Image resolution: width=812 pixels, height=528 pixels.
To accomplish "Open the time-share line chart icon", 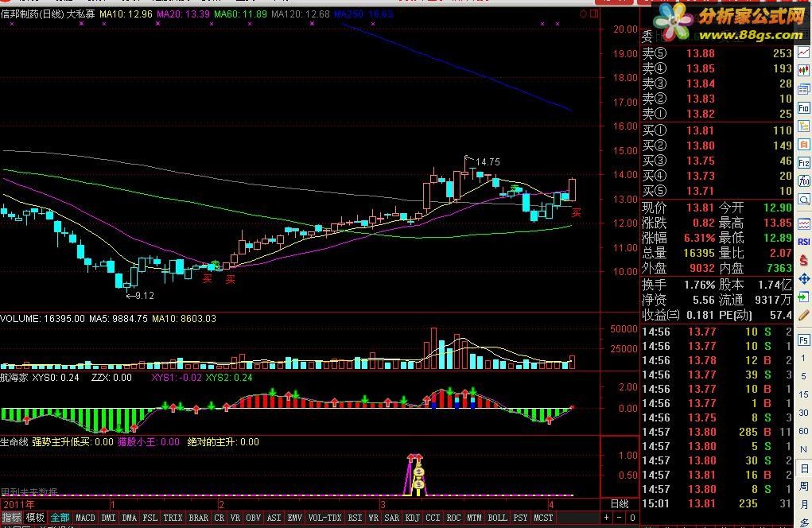I will pos(804,52).
